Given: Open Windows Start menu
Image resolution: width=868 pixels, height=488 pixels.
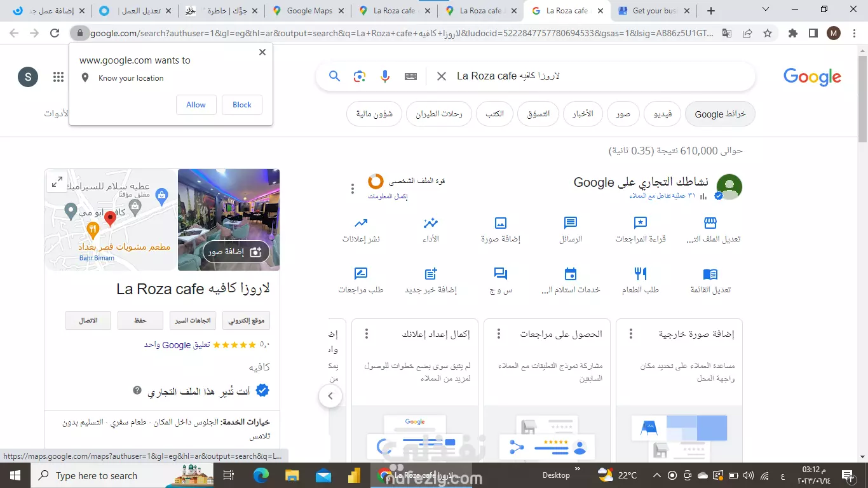Looking at the screenshot, I should point(15,475).
